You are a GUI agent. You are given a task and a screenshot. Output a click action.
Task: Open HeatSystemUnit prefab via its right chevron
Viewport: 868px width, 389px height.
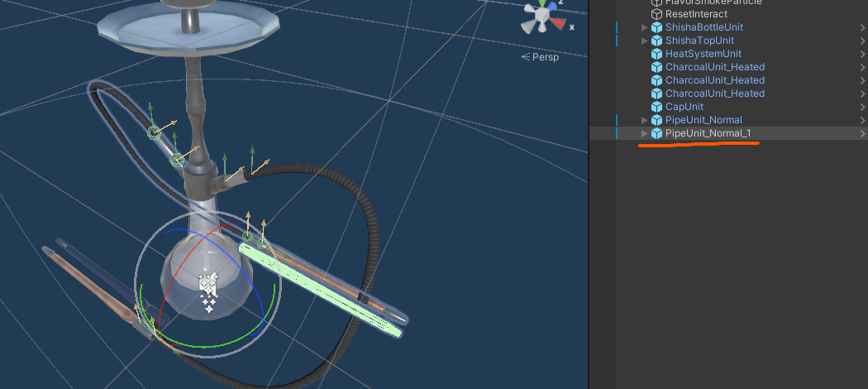pyautogui.click(x=863, y=54)
